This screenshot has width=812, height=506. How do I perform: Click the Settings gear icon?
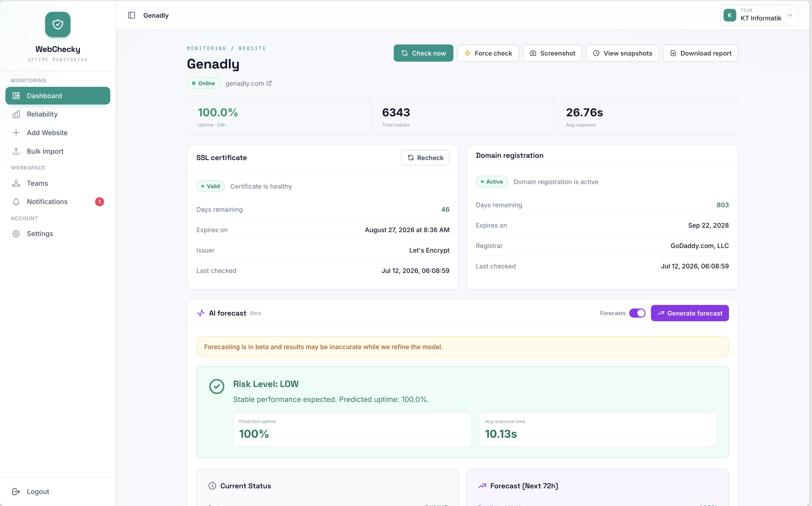pos(16,234)
